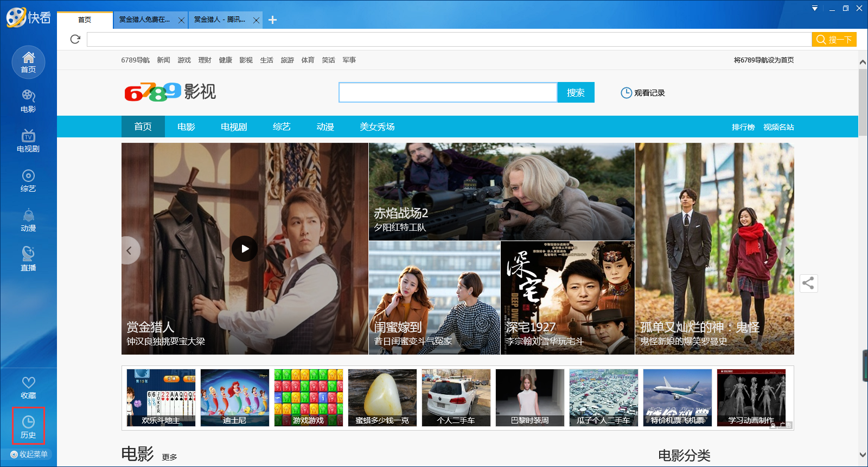
Task: Switch to the 电视剧 navigation tab
Action: pyautogui.click(x=234, y=127)
